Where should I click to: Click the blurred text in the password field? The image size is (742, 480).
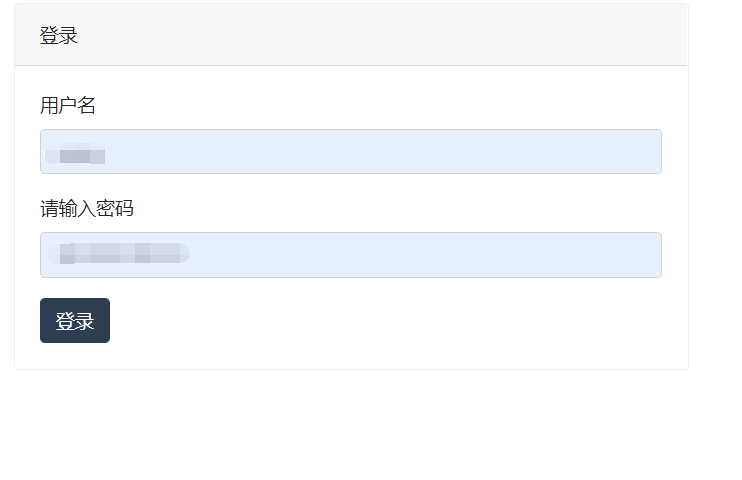(122, 252)
